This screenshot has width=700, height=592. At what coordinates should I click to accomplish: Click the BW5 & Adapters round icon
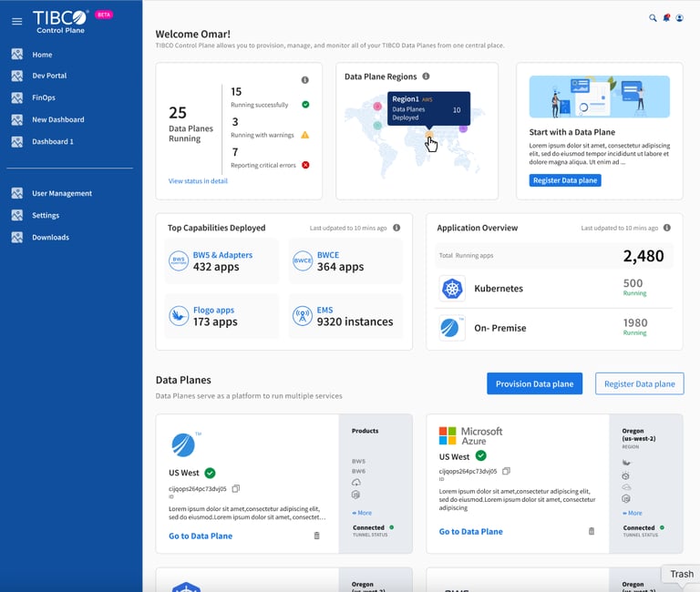(179, 261)
